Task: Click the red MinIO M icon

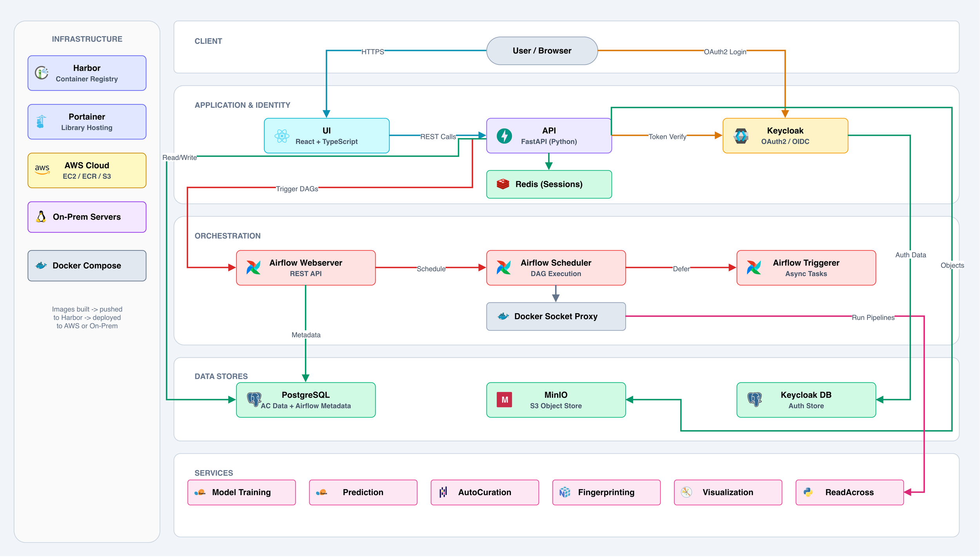Action: coord(505,400)
